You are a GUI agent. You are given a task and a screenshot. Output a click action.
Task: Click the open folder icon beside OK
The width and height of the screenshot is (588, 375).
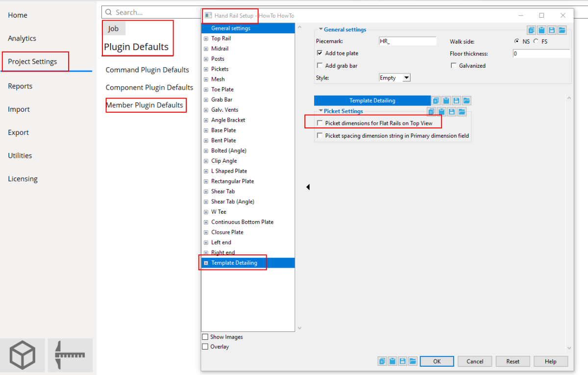[x=413, y=361]
